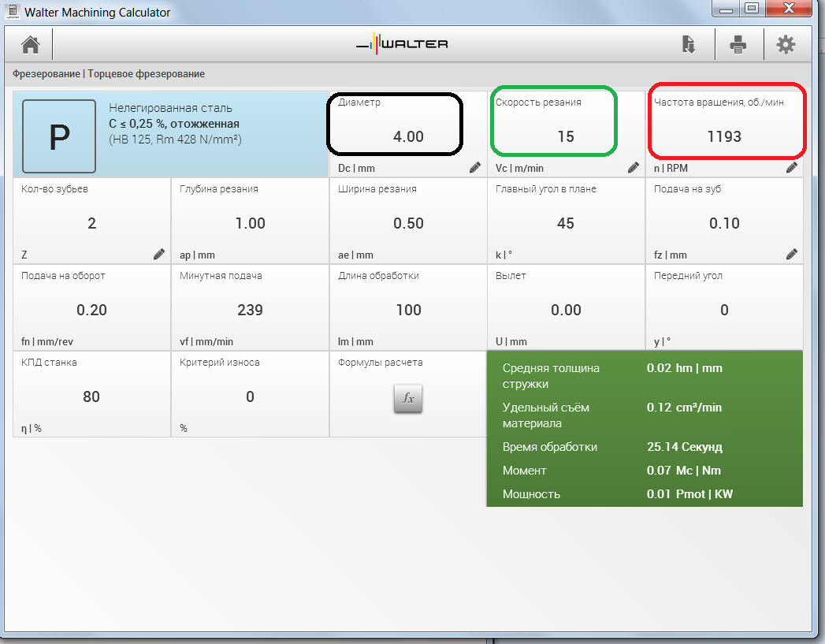
Task: Click the cutting speed value 15
Action: pos(566,137)
